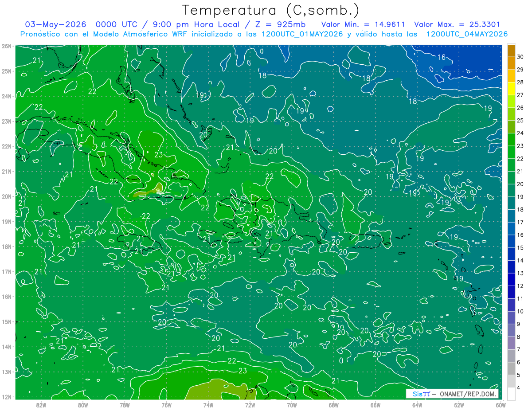Click the 16 contour label in the blue area

pos(442,57)
